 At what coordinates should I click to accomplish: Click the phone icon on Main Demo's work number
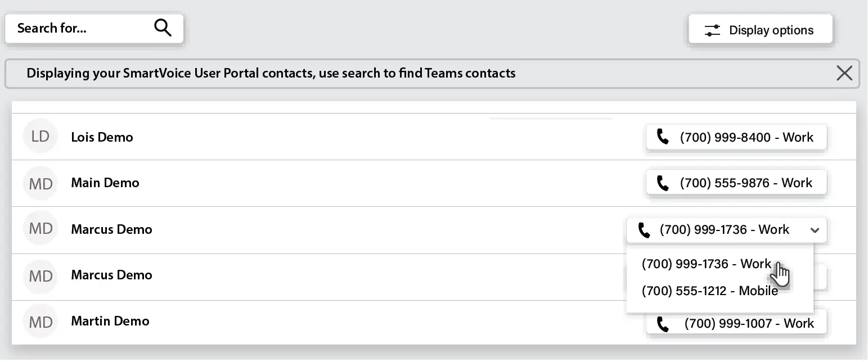pos(662,182)
